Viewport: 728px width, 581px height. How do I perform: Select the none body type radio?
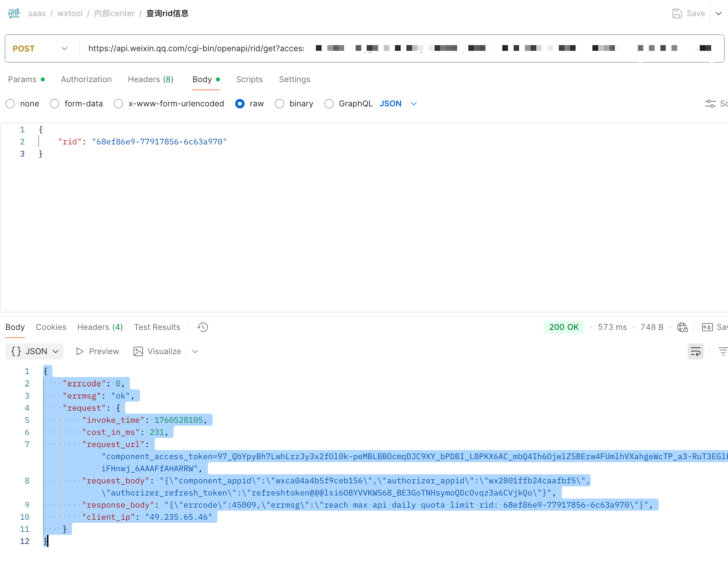click(x=10, y=104)
